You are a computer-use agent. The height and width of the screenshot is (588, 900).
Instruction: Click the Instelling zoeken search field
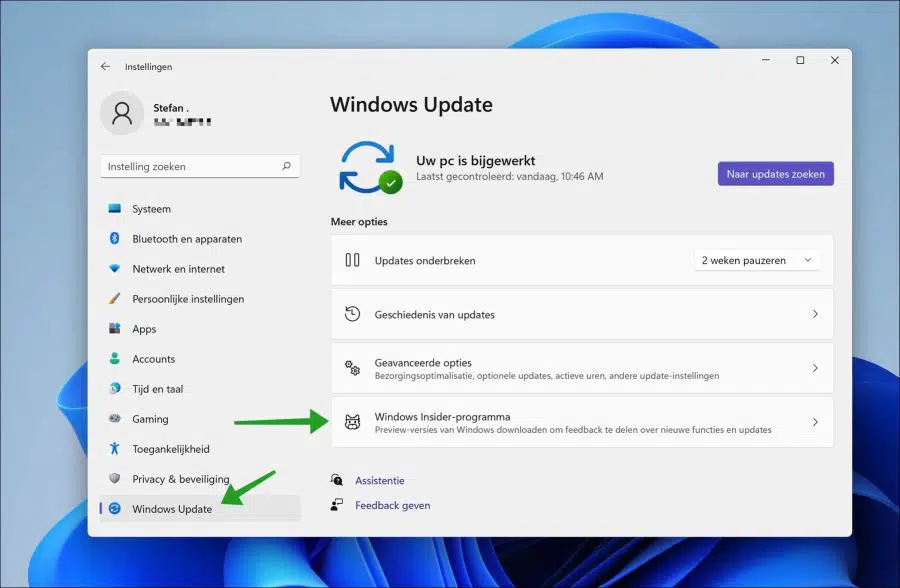point(200,166)
